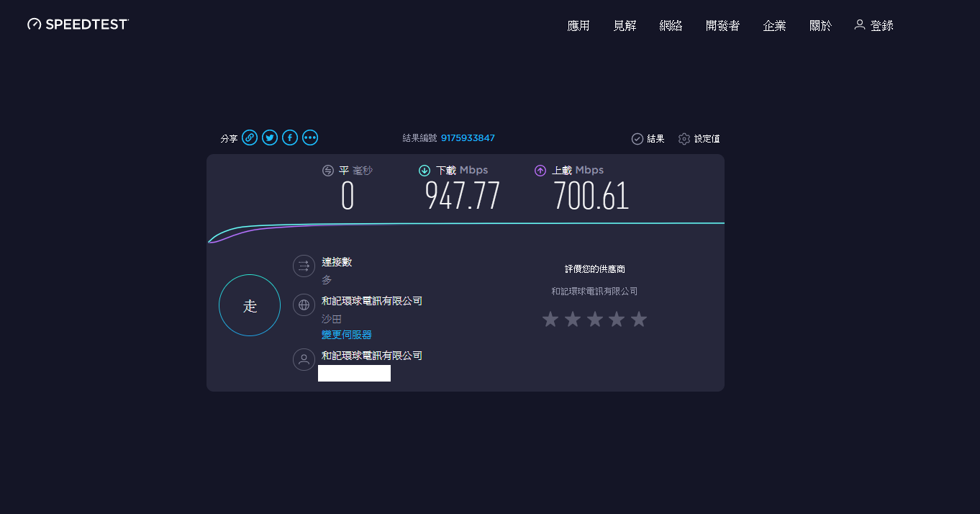This screenshot has width=980, height=514.
Task: Click the user profile icon beside ISP
Action: pyautogui.click(x=304, y=359)
